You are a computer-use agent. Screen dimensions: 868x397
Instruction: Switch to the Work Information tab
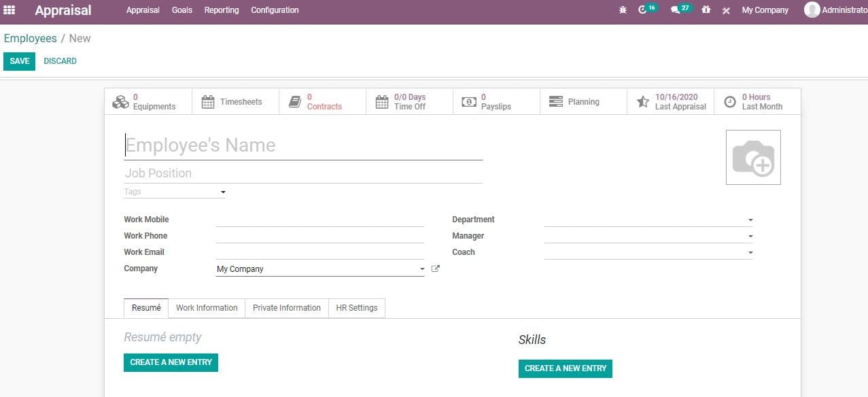tap(207, 308)
